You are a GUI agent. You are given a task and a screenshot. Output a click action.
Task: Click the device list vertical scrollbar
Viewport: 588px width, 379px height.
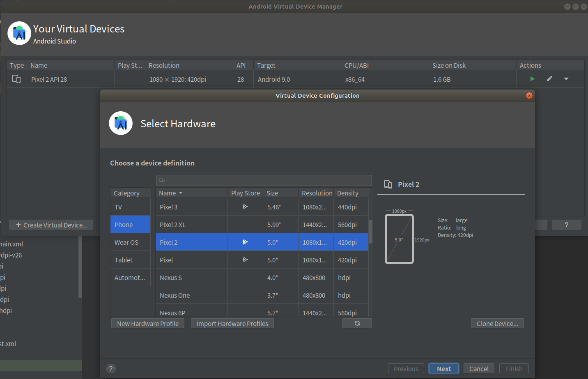371,232
